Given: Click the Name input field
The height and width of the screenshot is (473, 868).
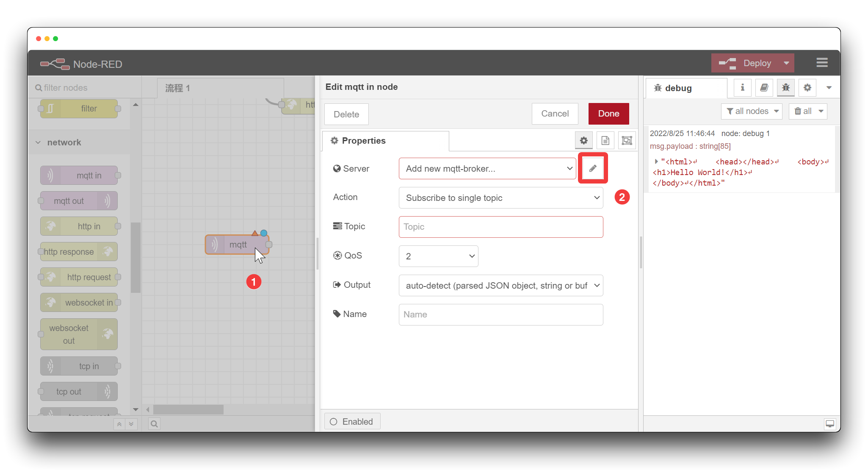Looking at the screenshot, I should pos(501,315).
